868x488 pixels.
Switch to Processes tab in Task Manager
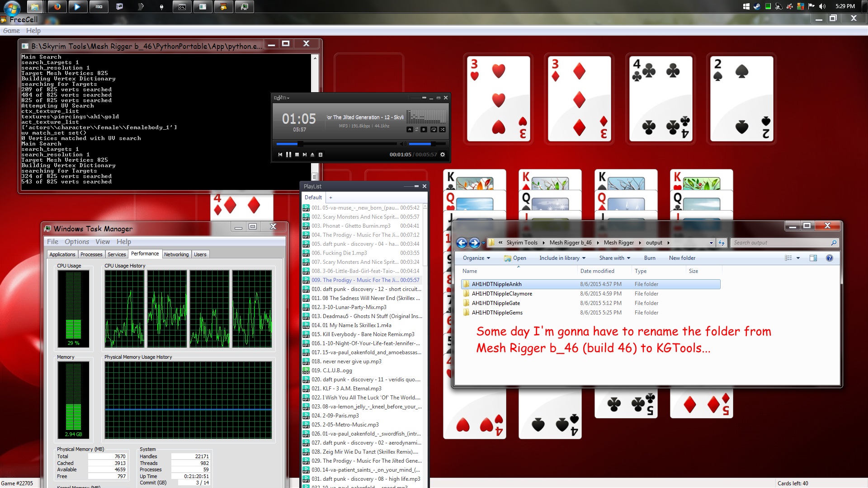[91, 254]
